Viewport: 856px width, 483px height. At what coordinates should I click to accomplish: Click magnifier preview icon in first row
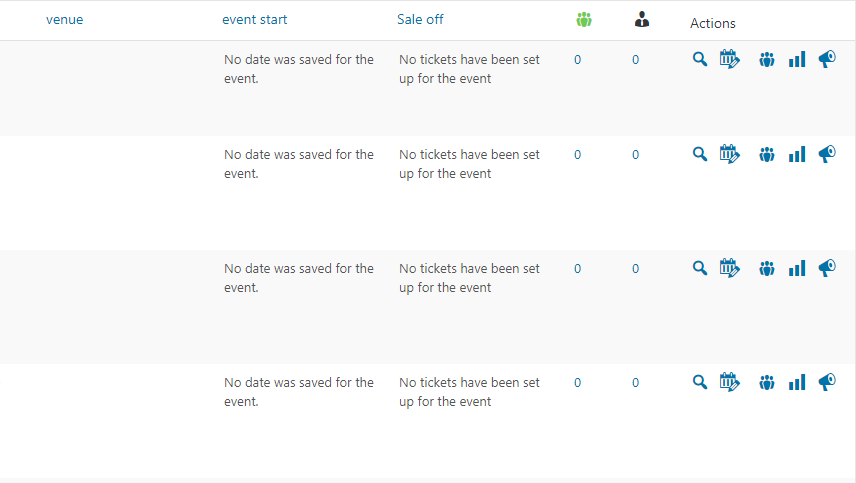[700, 60]
